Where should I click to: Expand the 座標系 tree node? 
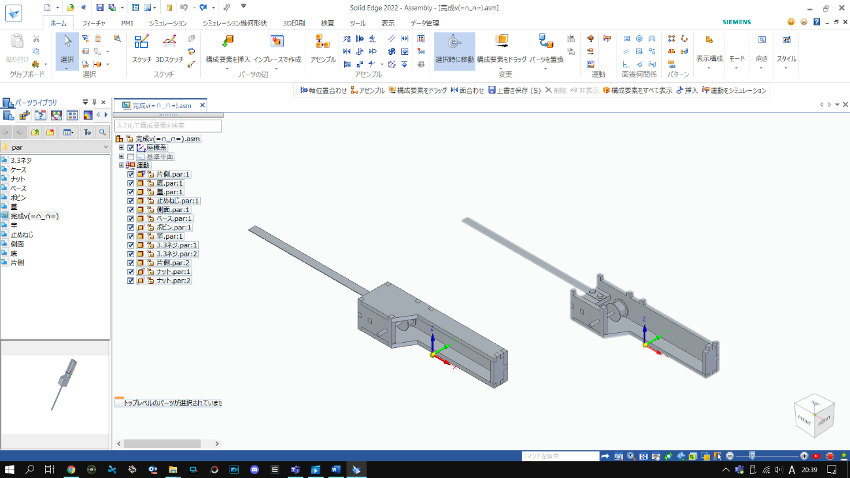(121, 148)
